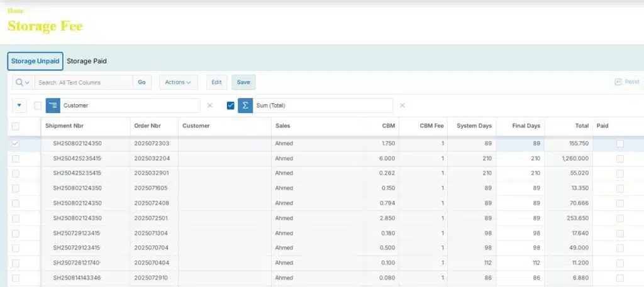
Task: Click the Save button
Action: [243, 82]
